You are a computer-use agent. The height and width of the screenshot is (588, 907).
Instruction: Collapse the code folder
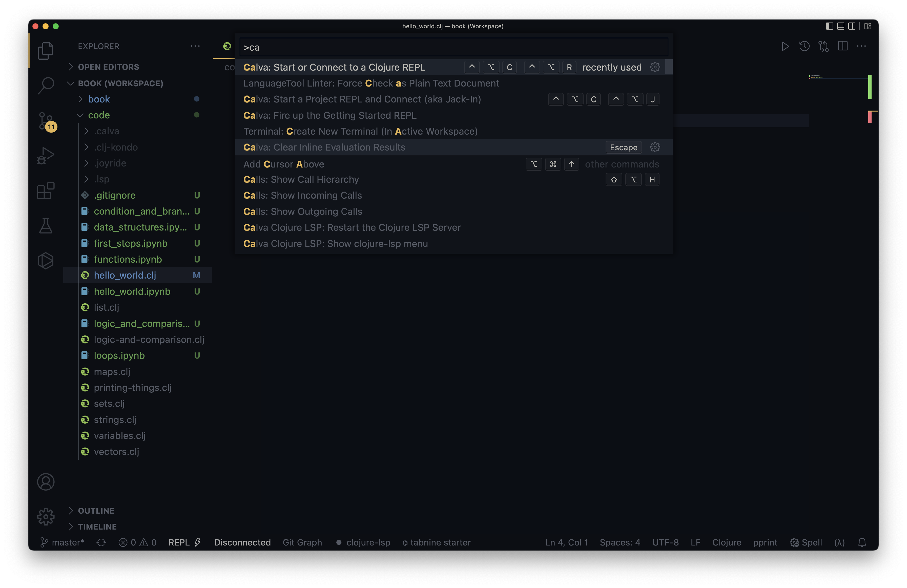coord(99,115)
